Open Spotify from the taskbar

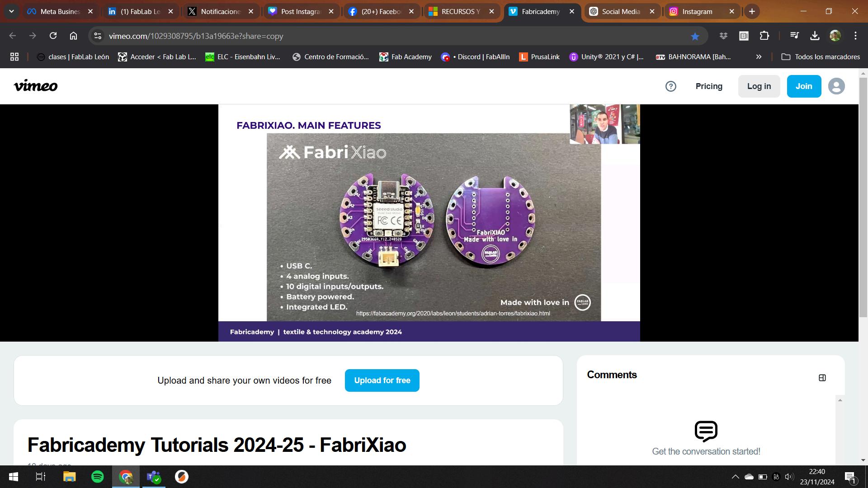pos(97,477)
